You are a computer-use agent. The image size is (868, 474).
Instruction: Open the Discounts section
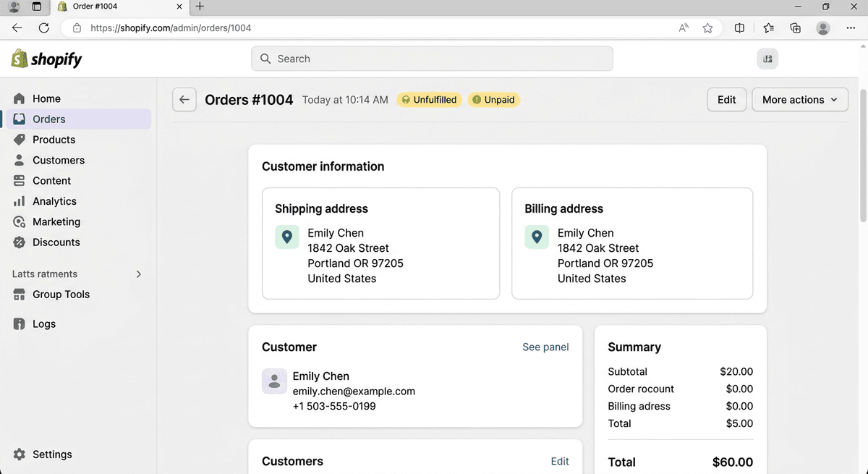point(20,242)
